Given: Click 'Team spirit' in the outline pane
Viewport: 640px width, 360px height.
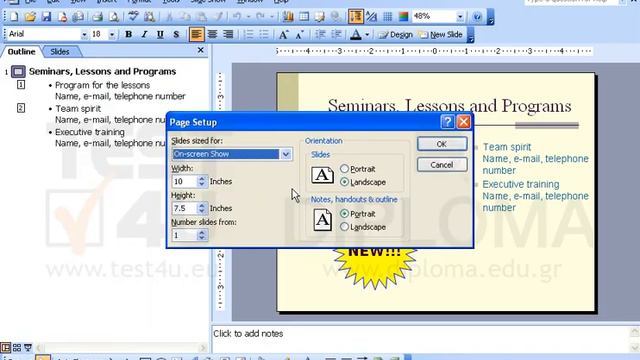Looking at the screenshot, I should [x=78, y=109].
